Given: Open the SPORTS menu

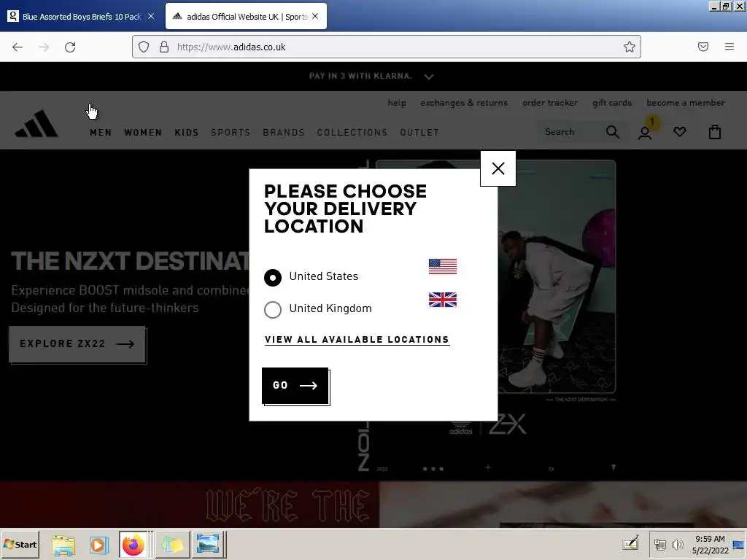Looking at the screenshot, I should [x=231, y=133].
